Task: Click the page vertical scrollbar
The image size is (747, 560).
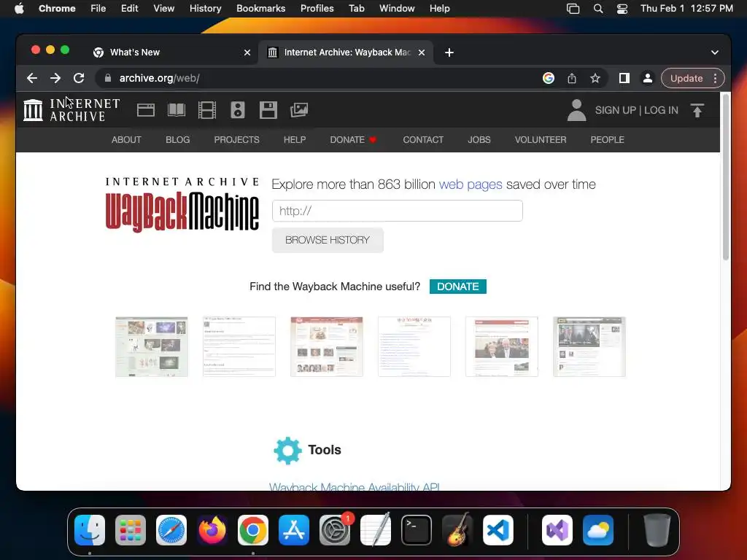Action: pos(726,177)
